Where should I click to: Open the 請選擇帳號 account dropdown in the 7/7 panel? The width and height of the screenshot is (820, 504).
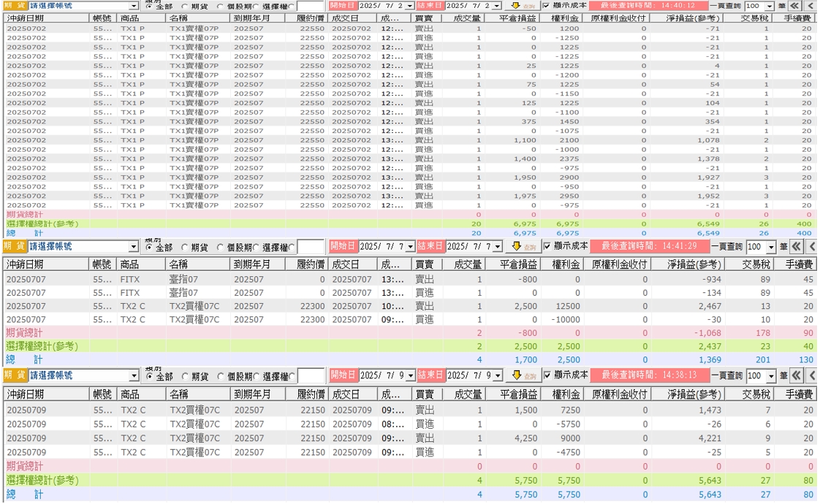(x=133, y=247)
